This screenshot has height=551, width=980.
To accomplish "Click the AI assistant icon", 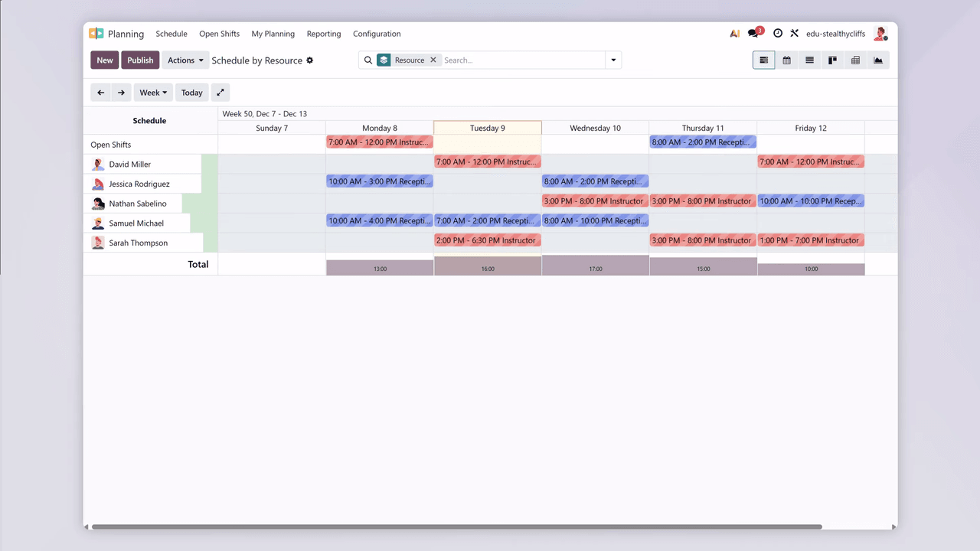I will [735, 34].
